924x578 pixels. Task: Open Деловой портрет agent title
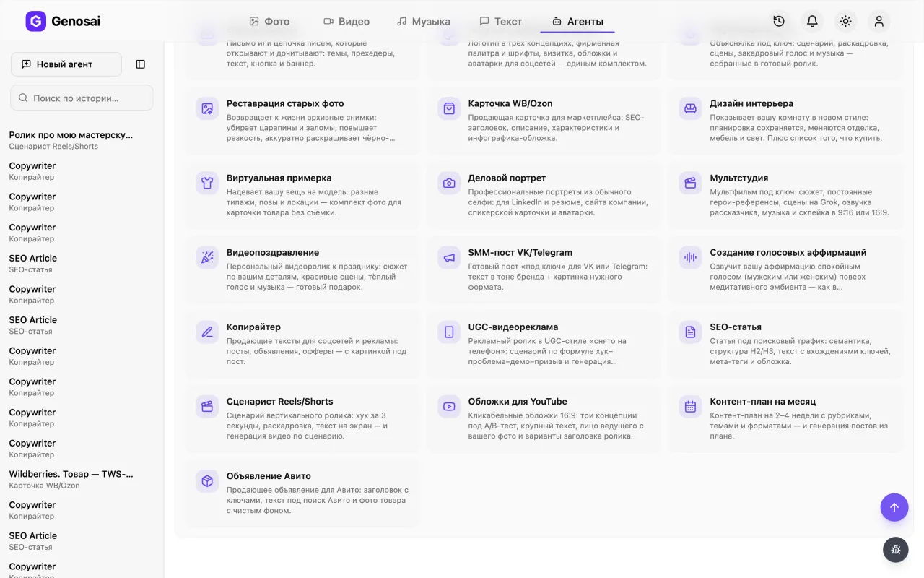[x=507, y=178]
